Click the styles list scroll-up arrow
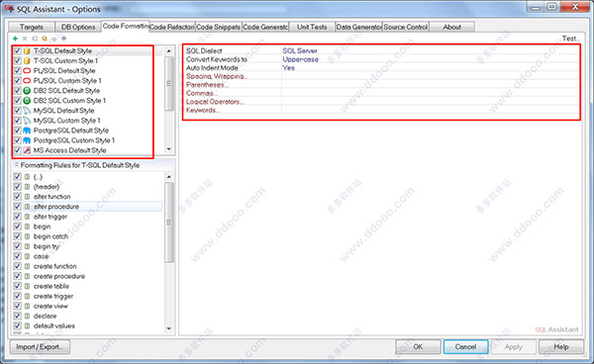The image size is (594, 364). [169, 50]
